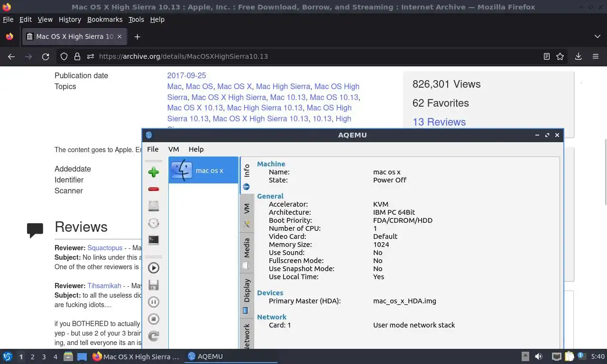Screen dimensions: 607x364
Task: Open AQEMU's VM menu
Action: pyautogui.click(x=174, y=149)
